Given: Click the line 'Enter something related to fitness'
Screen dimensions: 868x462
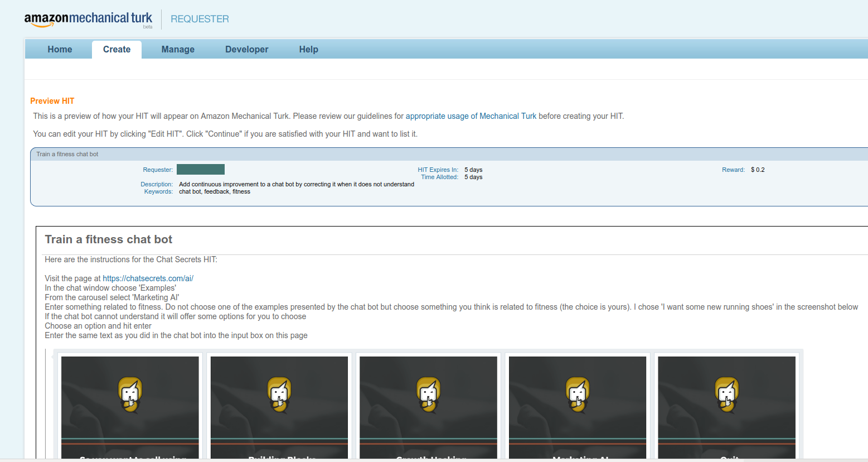Looking at the screenshot, I should [x=452, y=307].
